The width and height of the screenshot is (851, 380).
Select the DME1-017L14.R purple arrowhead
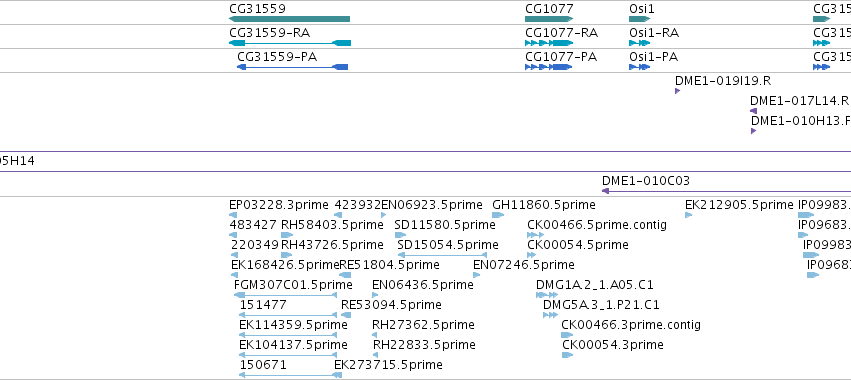click(753, 111)
